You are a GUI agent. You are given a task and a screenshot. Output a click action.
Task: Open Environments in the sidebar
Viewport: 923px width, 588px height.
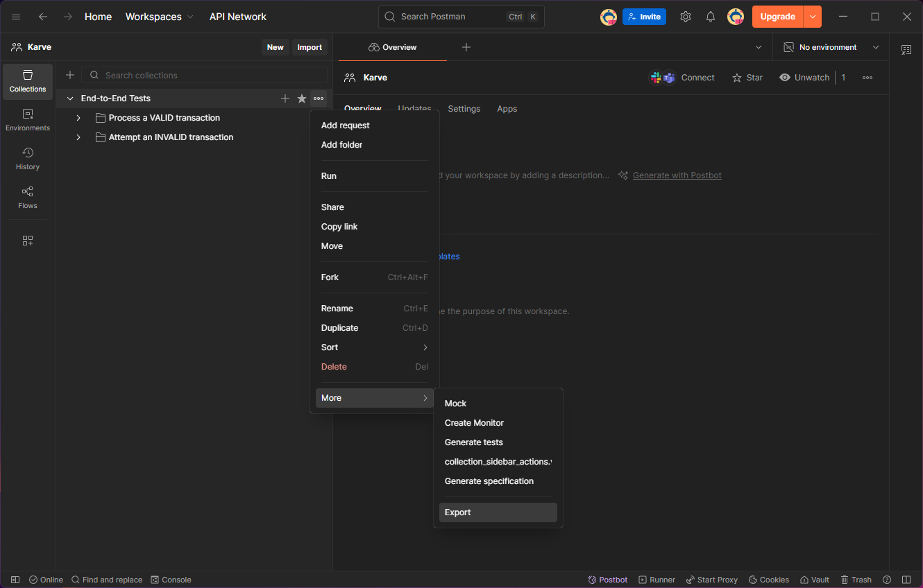click(28, 120)
